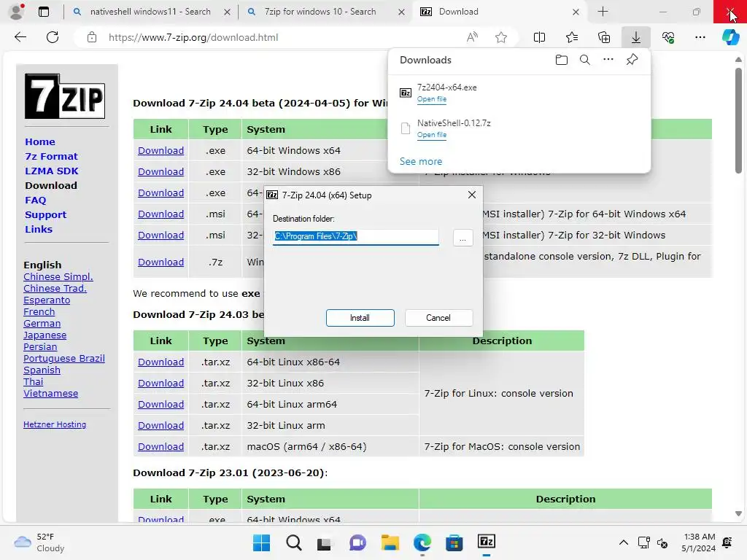This screenshot has width=747, height=560.
Task: Click Cancel in 7-Zip Setup
Action: 438,318
